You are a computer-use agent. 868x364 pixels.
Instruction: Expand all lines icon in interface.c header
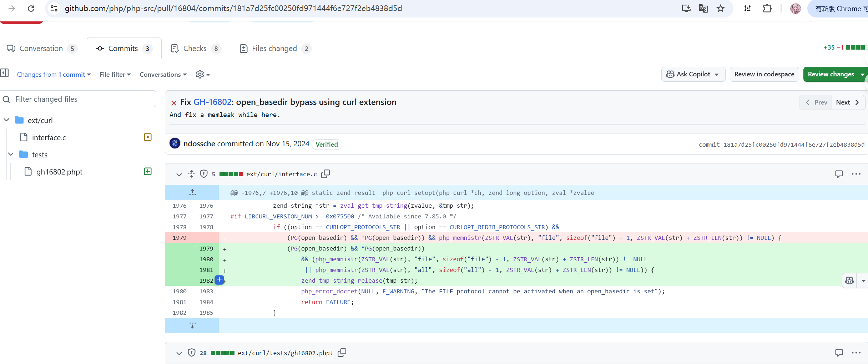192,174
